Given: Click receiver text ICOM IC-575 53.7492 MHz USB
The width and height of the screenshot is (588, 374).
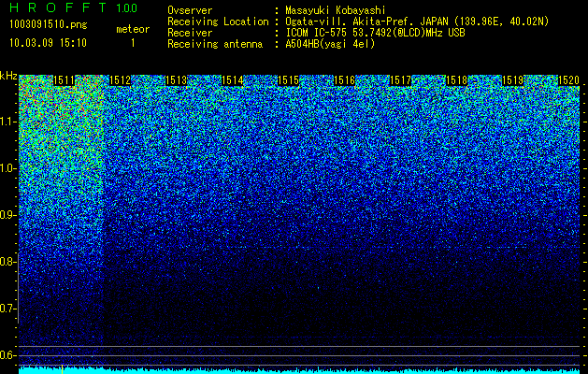Looking at the screenshot, I should [x=375, y=33].
